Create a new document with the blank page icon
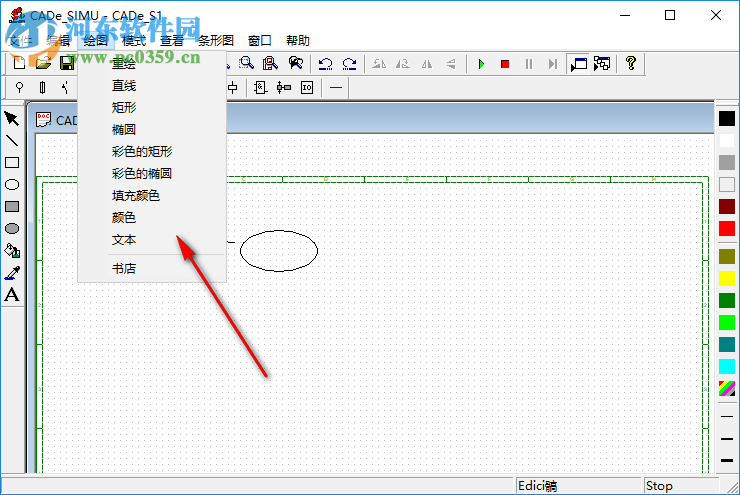This screenshot has width=740, height=495. tap(19, 63)
